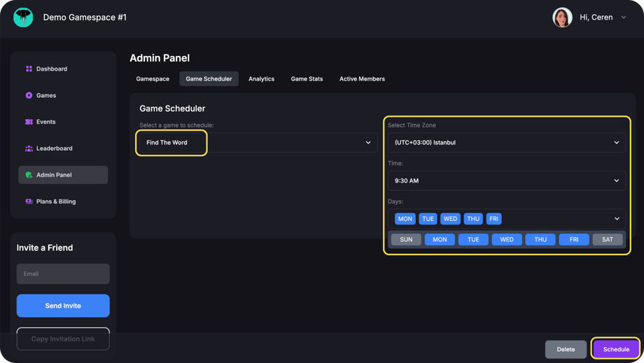Expand the user menu chevron beside Hi, Ceren
This screenshot has height=363, width=644.
(624, 17)
